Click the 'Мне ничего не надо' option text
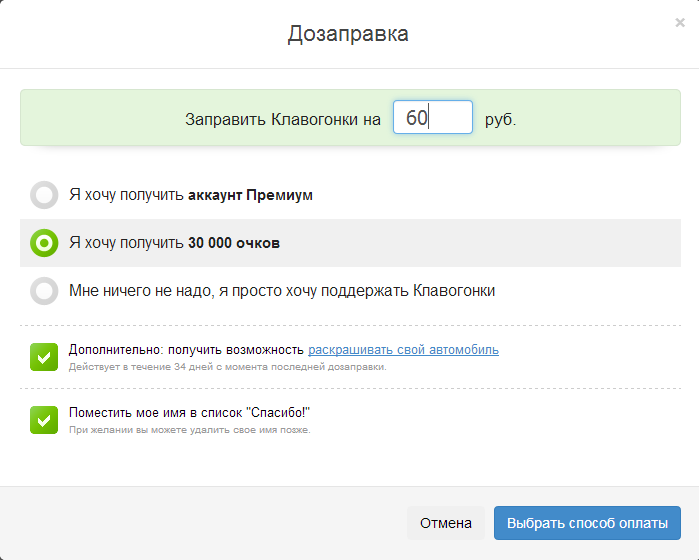This screenshot has width=699, height=560. [282, 291]
